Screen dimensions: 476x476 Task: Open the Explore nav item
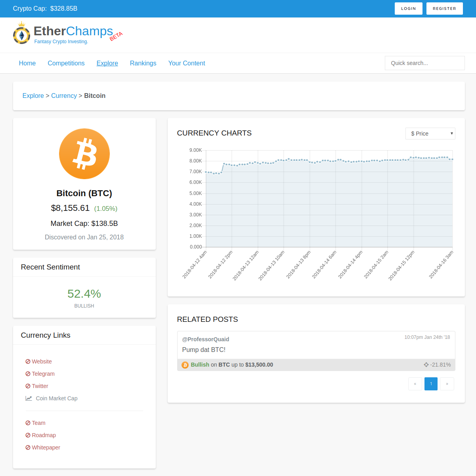coord(107,63)
